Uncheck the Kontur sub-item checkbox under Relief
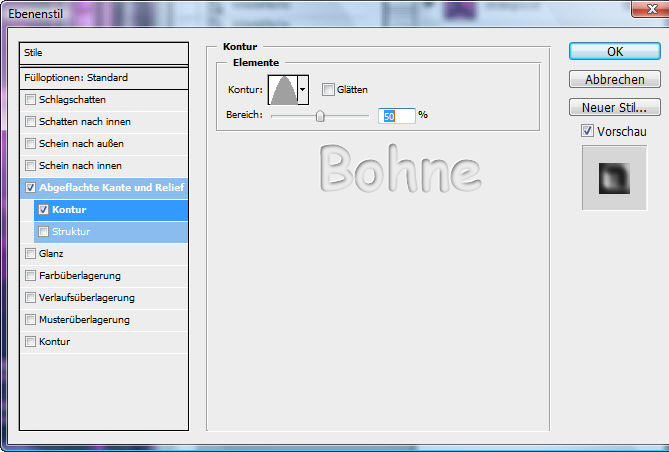Viewport: 669px width, 452px height. (x=44, y=210)
